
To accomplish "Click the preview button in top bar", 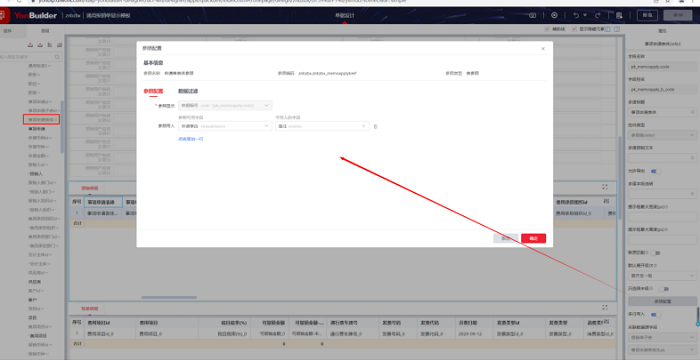I will click(x=647, y=15).
